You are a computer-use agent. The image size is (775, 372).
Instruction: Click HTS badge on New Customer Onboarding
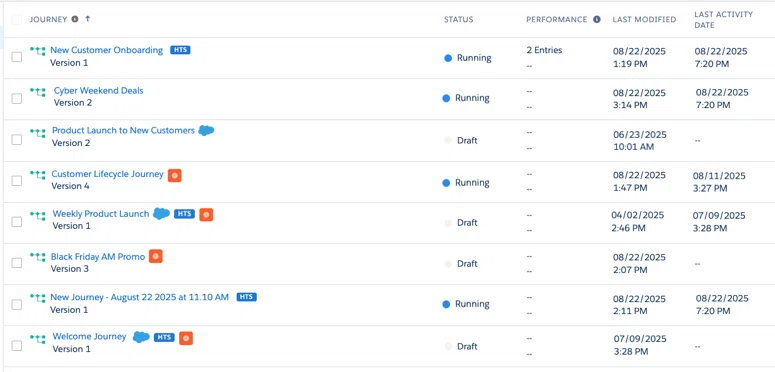coord(180,50)
